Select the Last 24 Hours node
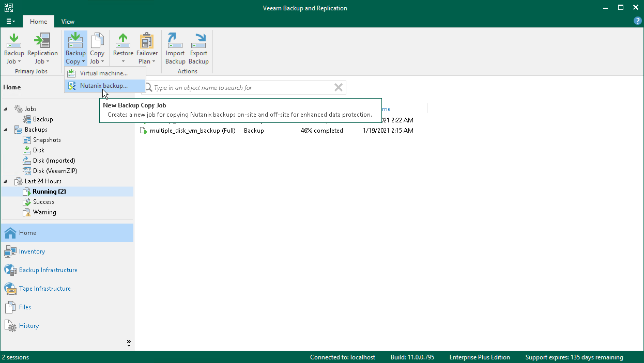 pyautogui.click(x=43, y=181)
